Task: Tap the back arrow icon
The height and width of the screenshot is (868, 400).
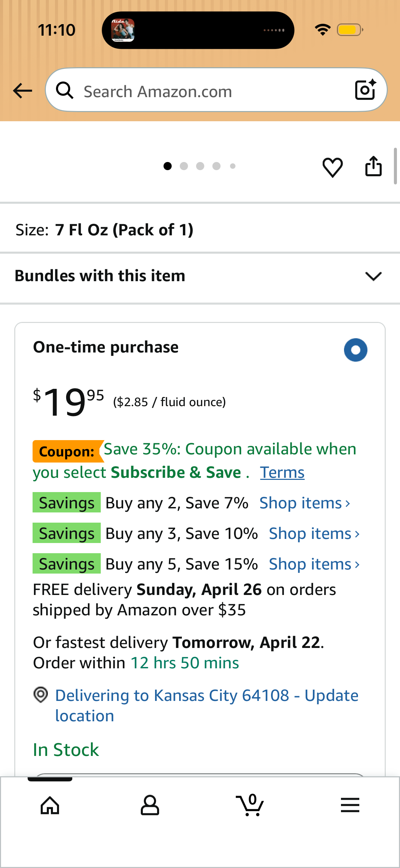Action: [22, 91]
